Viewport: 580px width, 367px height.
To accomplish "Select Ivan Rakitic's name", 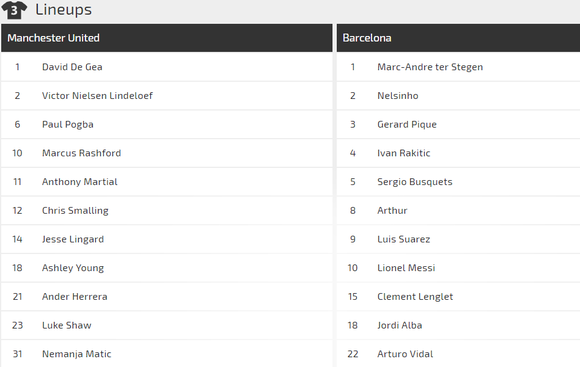I will (404, 153).
